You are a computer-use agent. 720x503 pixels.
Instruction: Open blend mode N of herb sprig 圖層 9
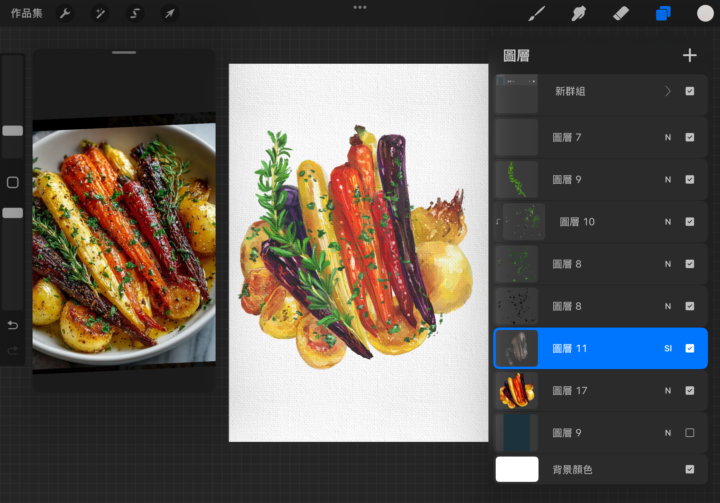[x=668, y=180]
